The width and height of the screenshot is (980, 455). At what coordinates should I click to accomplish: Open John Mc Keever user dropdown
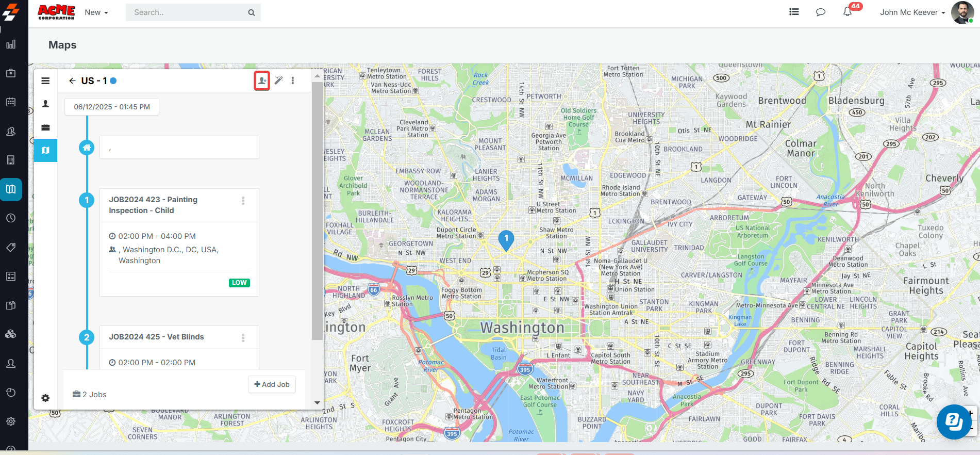click(912, 12)
